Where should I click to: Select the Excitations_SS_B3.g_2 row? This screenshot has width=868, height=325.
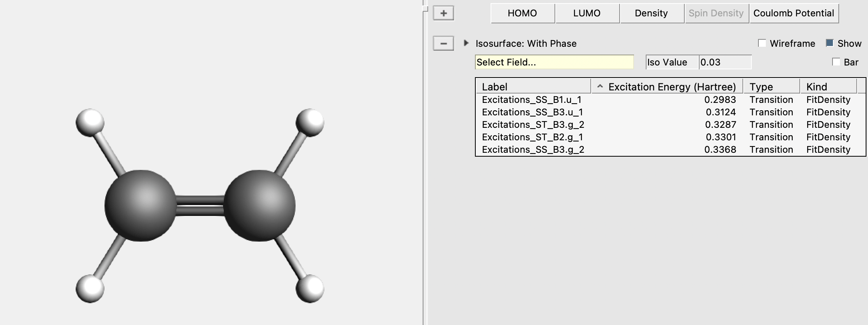[533, 150]
